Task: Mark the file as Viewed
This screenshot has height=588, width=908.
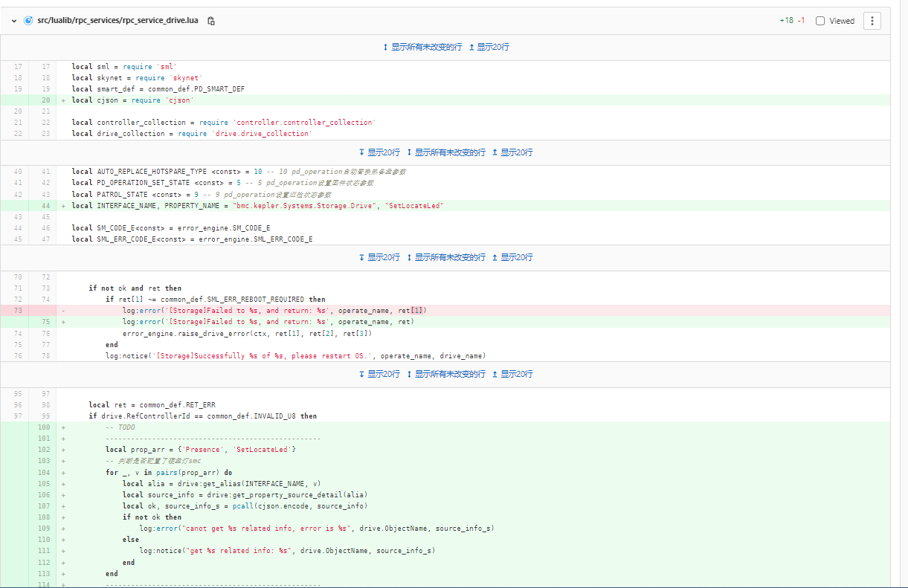Action: (820, 21)
